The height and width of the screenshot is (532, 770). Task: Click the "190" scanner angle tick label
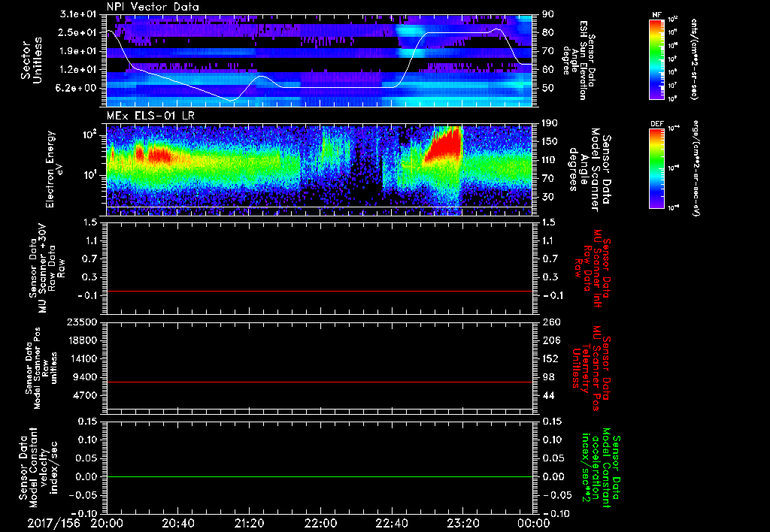[550, 123]
